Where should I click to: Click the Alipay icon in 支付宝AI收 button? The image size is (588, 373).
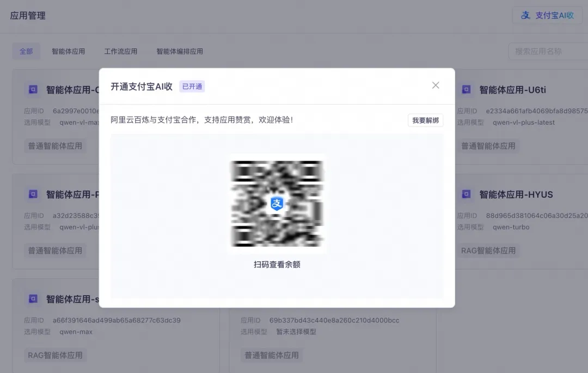pos(525,15)
